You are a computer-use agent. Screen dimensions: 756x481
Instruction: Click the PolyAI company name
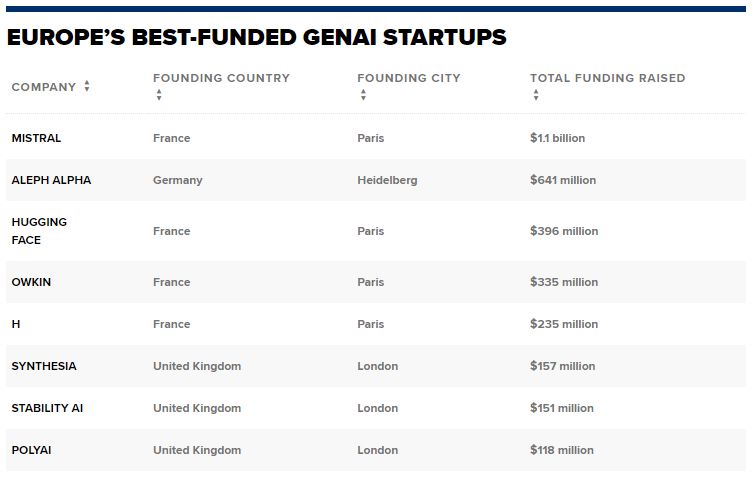[31, 450]
